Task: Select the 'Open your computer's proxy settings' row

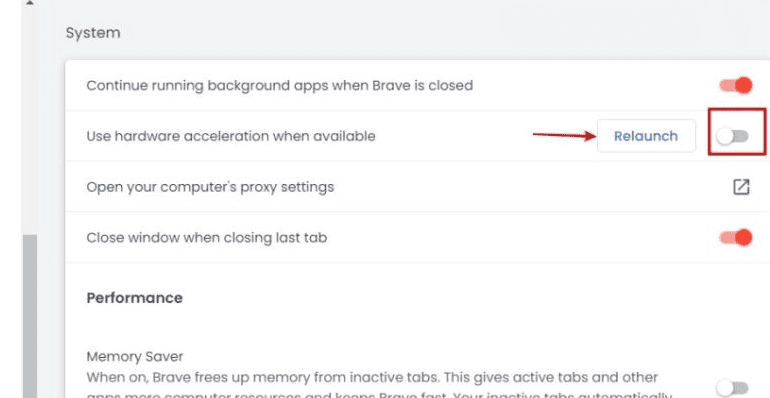Action: tap(417, 187)
